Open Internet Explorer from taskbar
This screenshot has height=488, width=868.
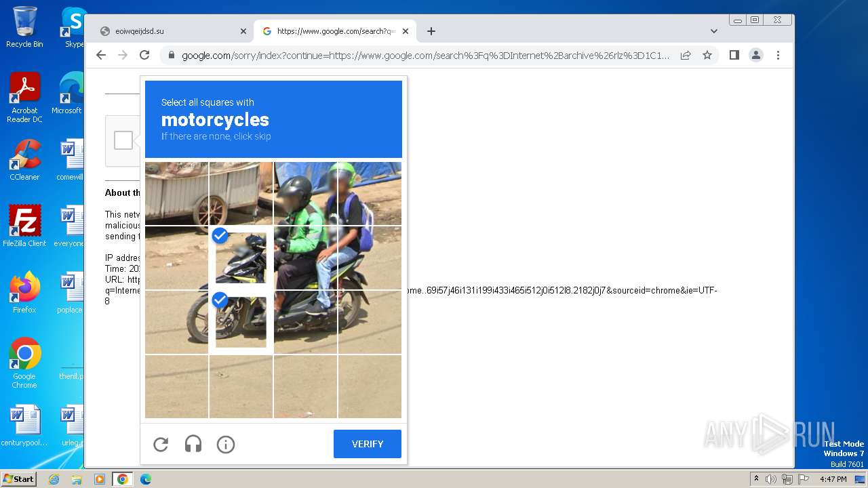pos(54,479)
